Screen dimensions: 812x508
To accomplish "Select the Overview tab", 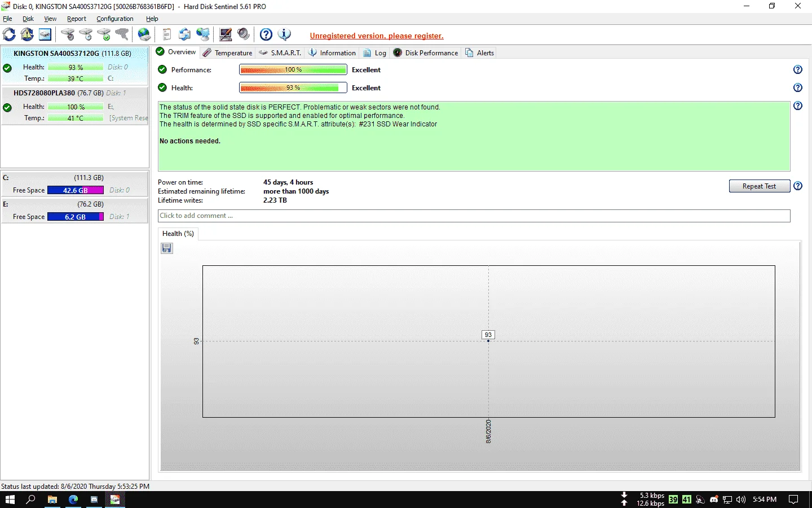I will [176, 52].
